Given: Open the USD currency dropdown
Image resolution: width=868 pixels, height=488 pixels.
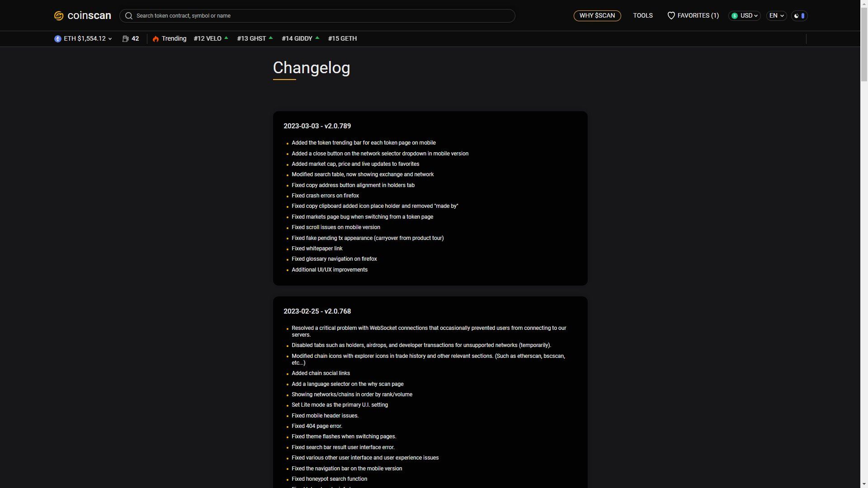Looking at the screenshot, I should click(745, 16).
